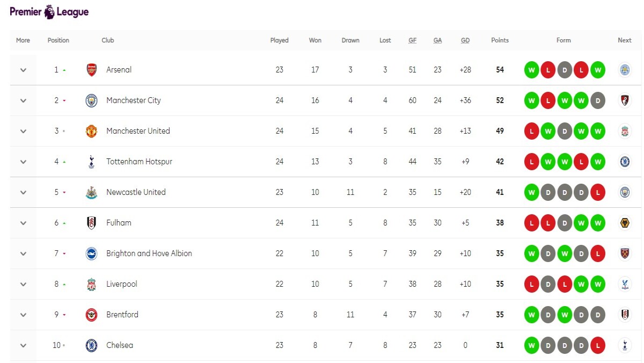Viewport: 644px width, 363px height.
Task: Expand the Liverpool row chevron
Action: coord(23,284)
